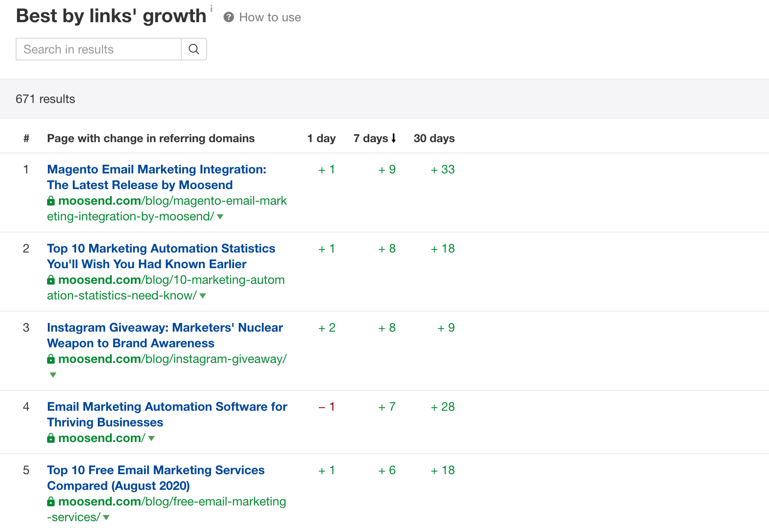Click lock icon beside the moosend.com/ homepage URL
The height and width of the screenshot is (532, 769).
[x=51, y=438]
